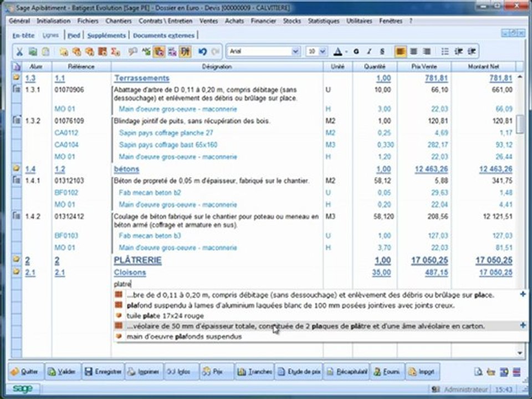Viewport: 532px width, 399px height.
Task: Toggle italic formatting
Action: click(x=369, y=52)
